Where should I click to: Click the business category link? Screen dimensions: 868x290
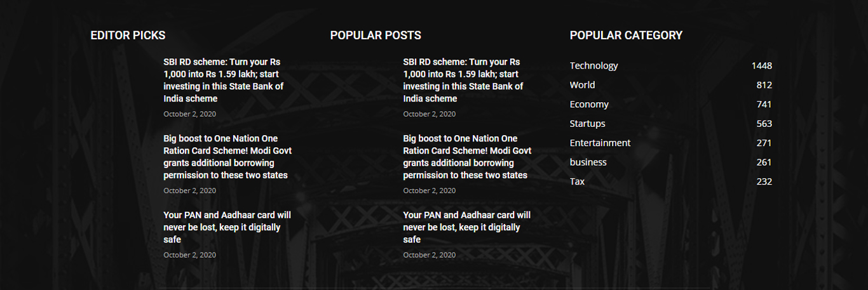(588, 162)
